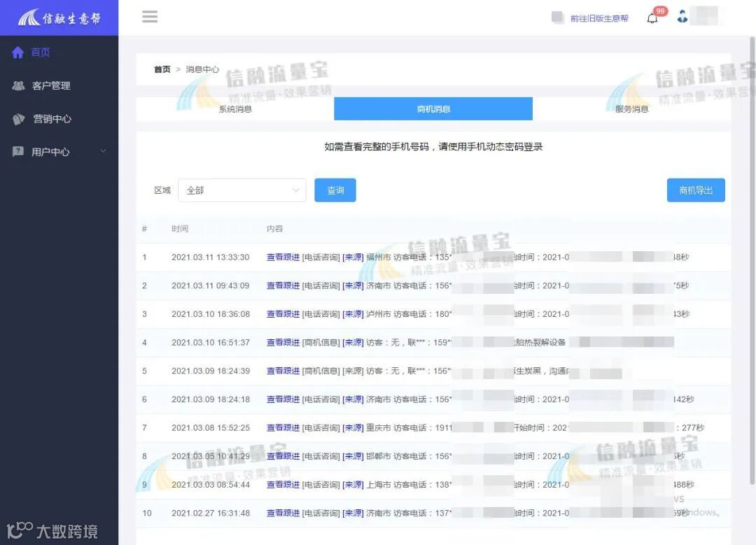Image resolution: width=756 pixels, height=545 pixels.
Task: Click timestamp 2021.03.05 10:41:29
Action: [x=211, y=456]
